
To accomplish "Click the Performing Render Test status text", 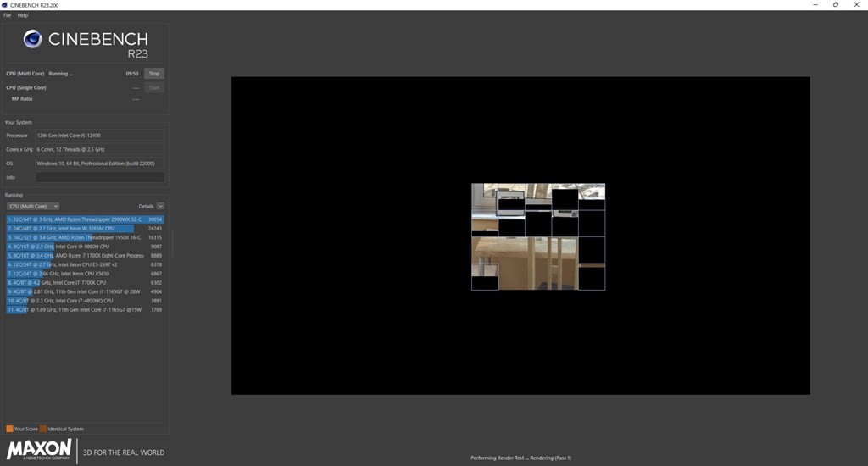I will [521, 458].
